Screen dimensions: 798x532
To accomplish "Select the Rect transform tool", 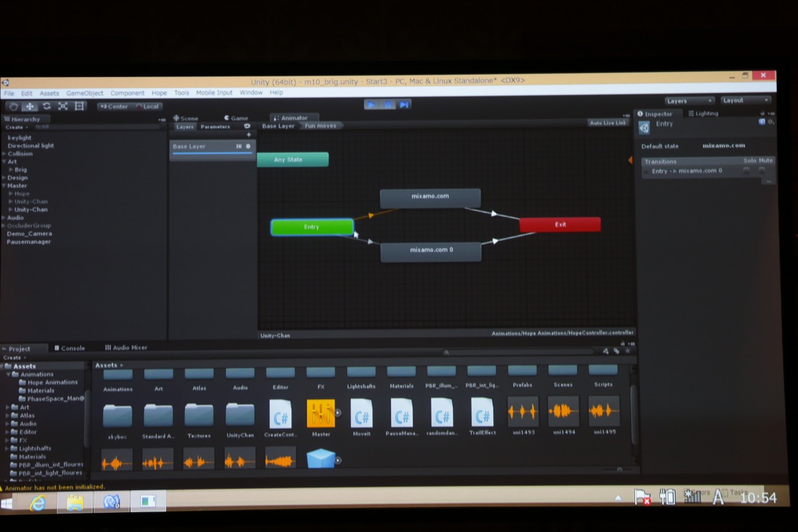I will point(79,106).
